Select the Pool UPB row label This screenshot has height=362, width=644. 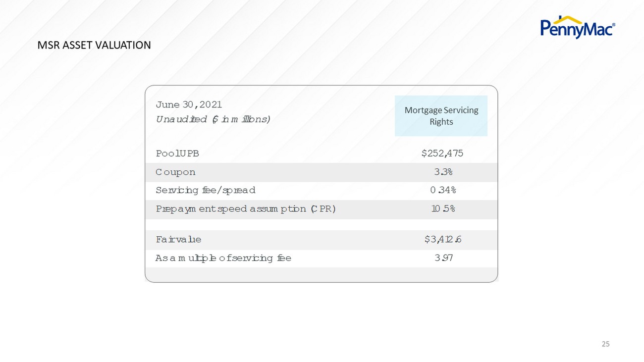[177, 154]
